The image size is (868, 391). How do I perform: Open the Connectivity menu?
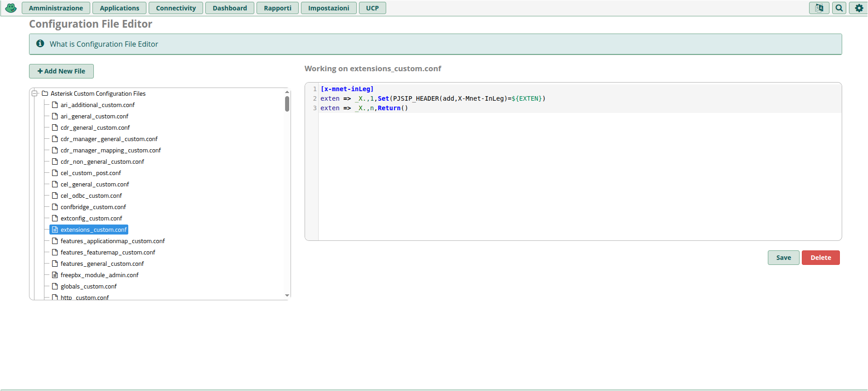[x=176, y=8]
